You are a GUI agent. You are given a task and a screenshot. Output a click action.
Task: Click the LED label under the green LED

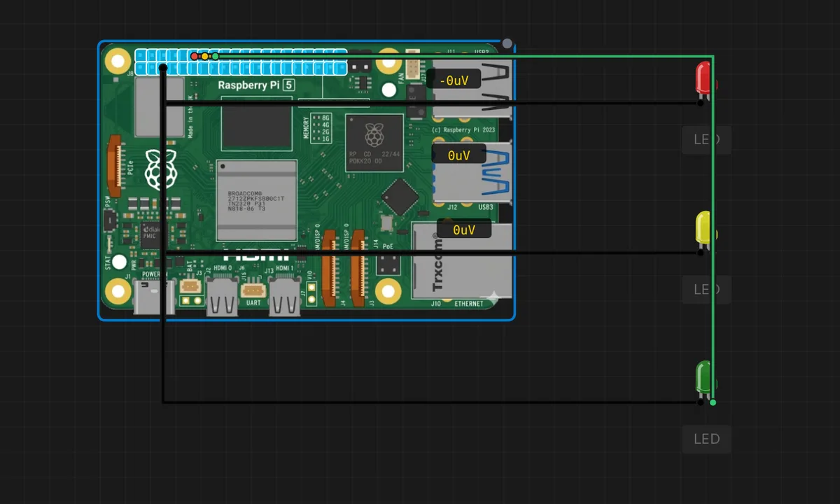(x=706, y=439)
